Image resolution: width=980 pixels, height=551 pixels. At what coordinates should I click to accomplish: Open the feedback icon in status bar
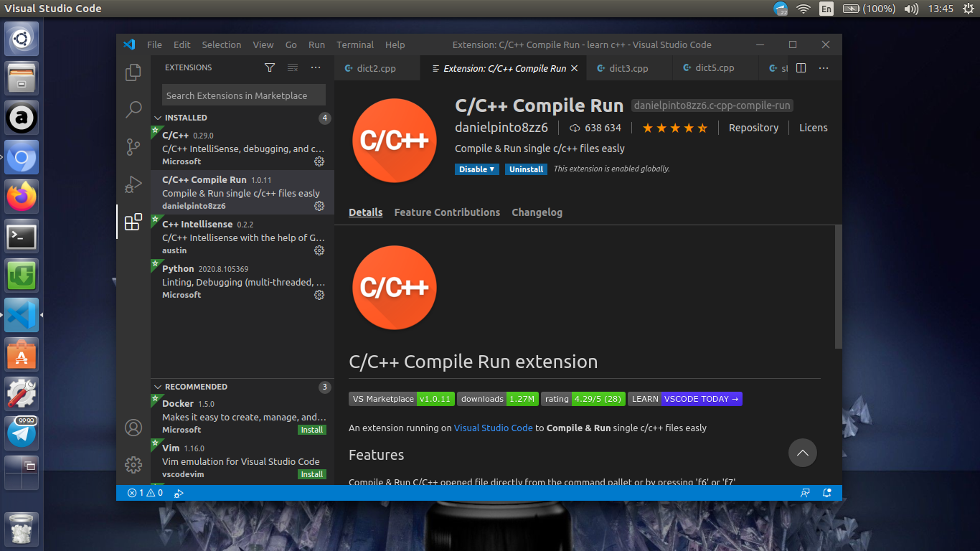pyautogui.click(x=805, y=493)
